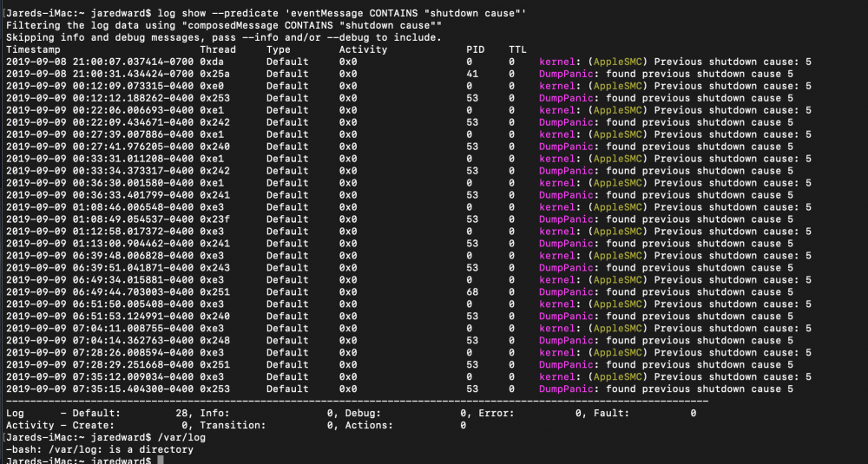
Task: Click timestamp 2019-09-09 00:36:30.001580-0400
Action: tap(100, 183)
